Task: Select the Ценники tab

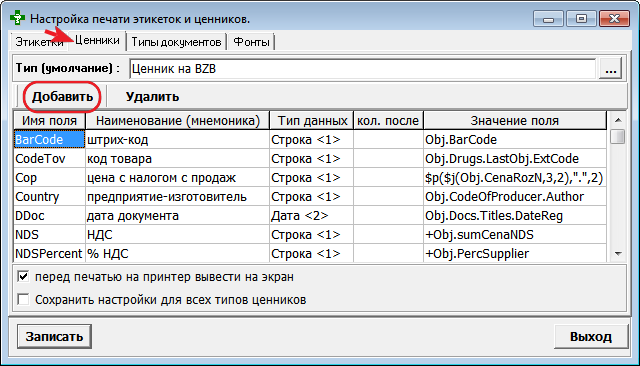Action: click(97, 41)
